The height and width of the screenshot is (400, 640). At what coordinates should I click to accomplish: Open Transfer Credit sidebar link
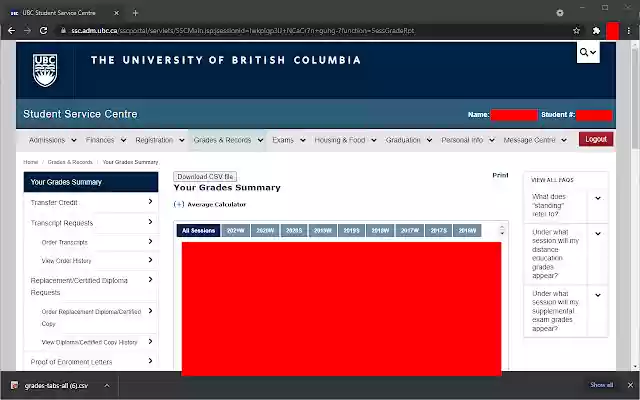(x=91, y=202)
